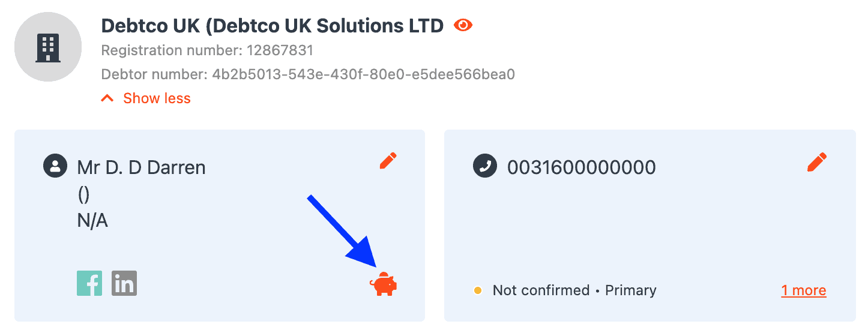Click the person icon beside Mr D. D Darren

tap(55, 166)
